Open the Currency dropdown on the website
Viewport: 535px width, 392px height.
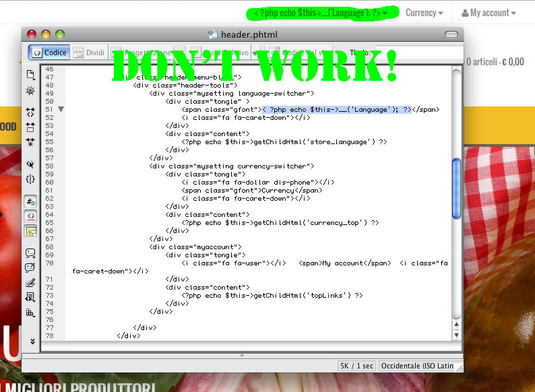coord(424,13)
